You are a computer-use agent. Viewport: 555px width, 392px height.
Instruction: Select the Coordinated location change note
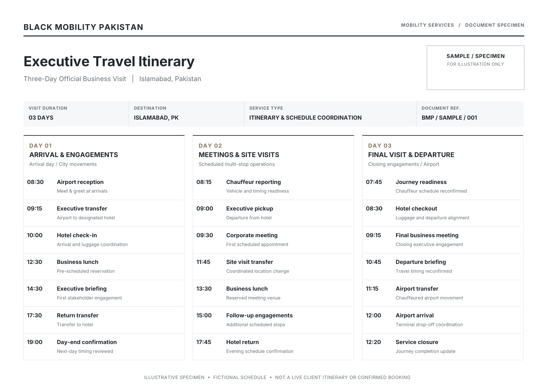click(258, 271)
